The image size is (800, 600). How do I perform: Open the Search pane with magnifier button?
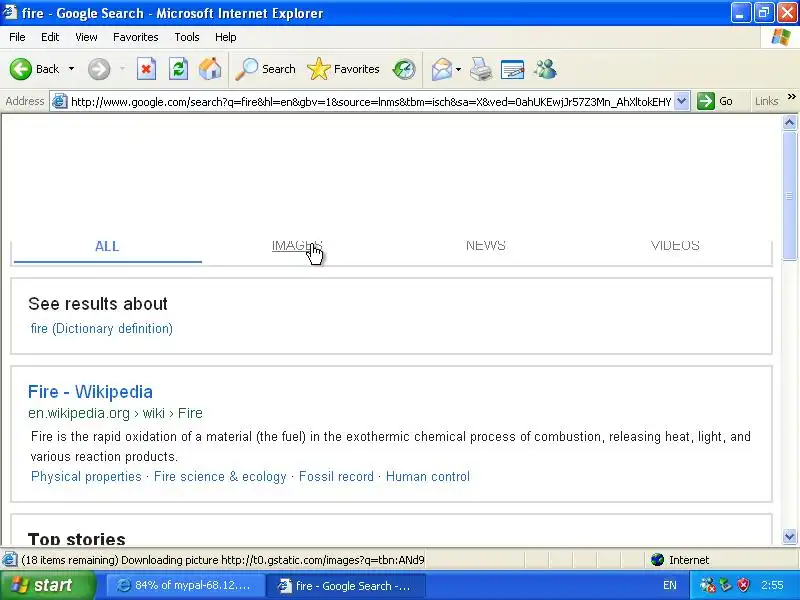click(x=265, y=69)
